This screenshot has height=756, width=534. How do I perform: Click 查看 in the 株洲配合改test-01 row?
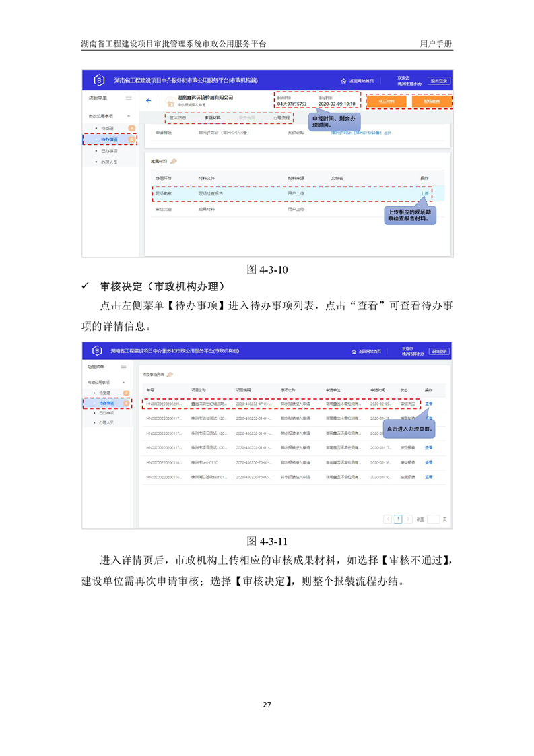click(428, 477)
